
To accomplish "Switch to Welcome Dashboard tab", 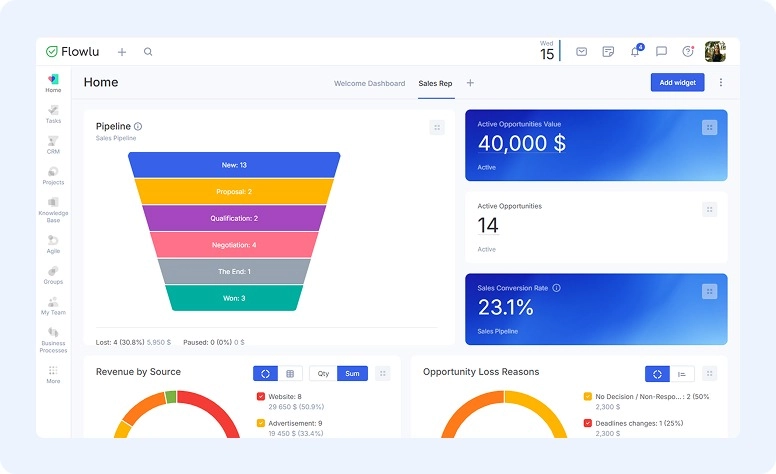I will pyautogui.click(x=369, y=83).
